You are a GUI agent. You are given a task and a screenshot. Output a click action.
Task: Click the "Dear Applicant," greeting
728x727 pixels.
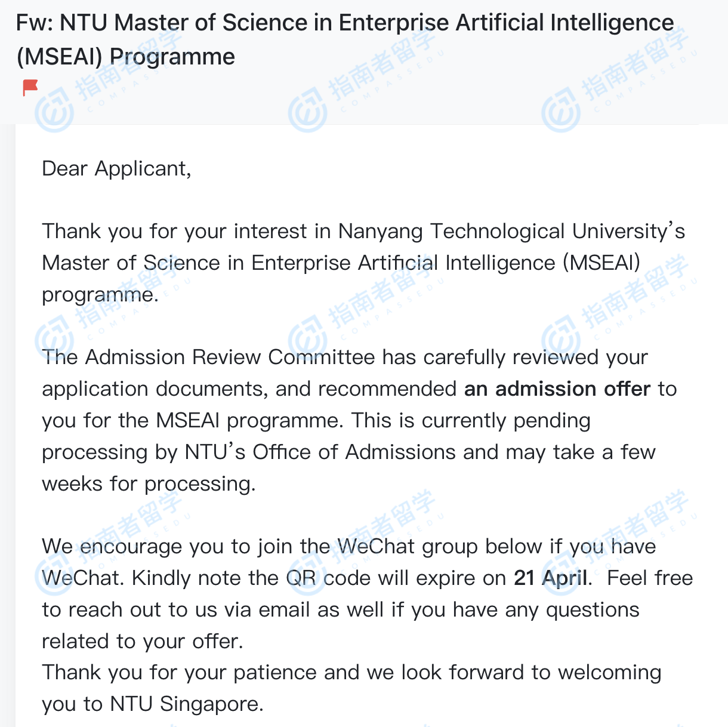click(116, 169)
